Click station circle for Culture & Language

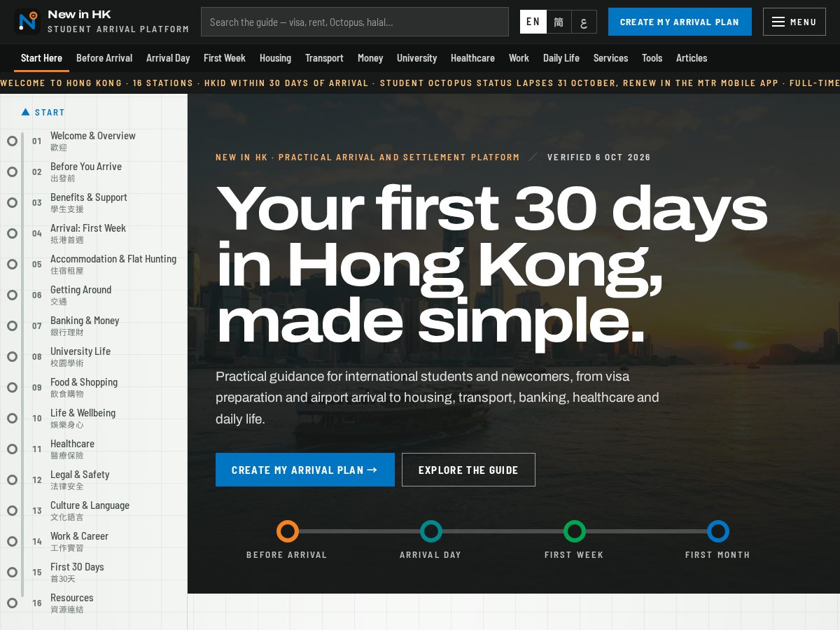click(x=12, y=510)
